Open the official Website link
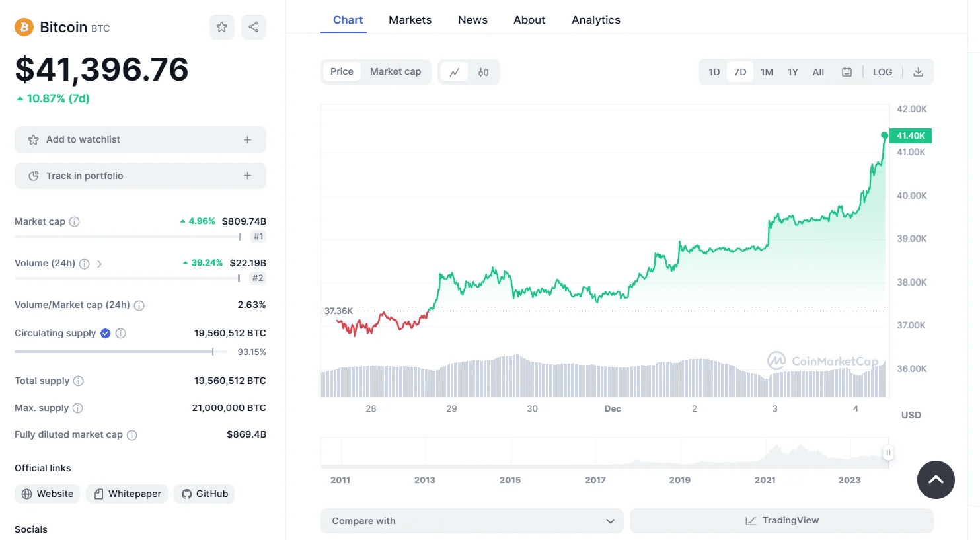The image size is (980, 540). (x=47, y=494)
